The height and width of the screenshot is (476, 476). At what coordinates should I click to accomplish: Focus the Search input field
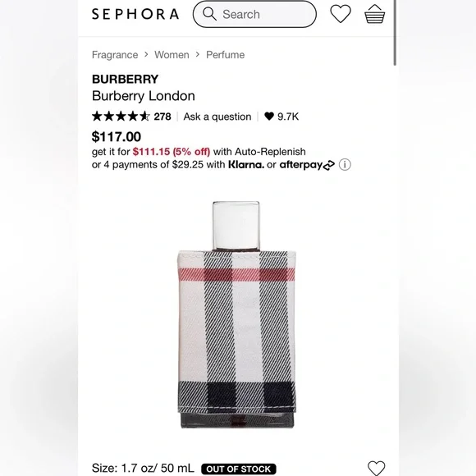tap(254, 14)
